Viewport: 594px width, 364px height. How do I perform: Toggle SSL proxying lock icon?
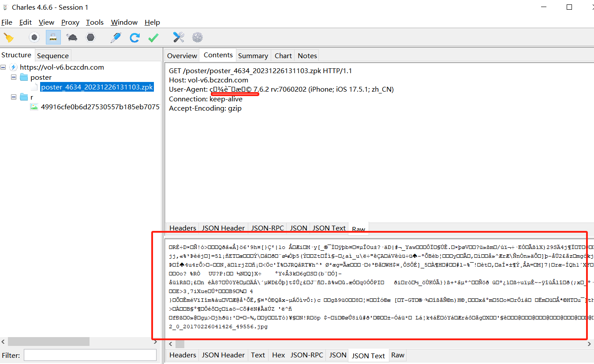tap(53, 37)
